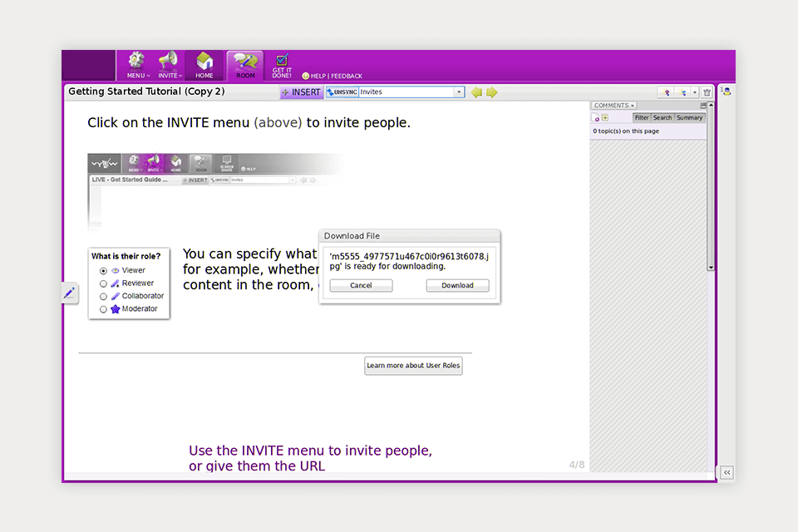Select the Moderator role radio button
The height and width of the screenshot is (532, 798).
click(x=103, y=309)
